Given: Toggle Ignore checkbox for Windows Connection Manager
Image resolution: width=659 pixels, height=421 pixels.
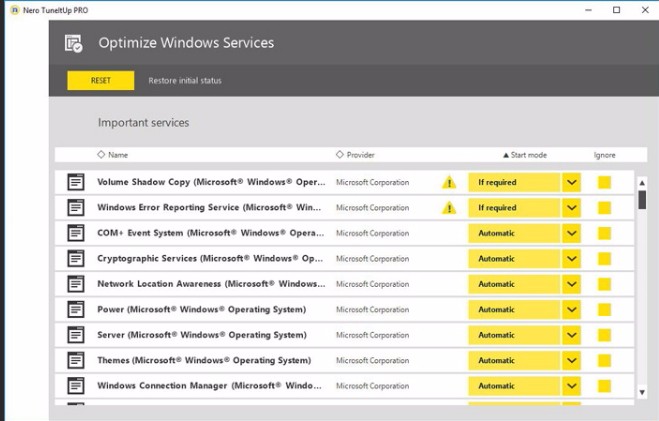Looking at the screenshot, I should point(604,385).
